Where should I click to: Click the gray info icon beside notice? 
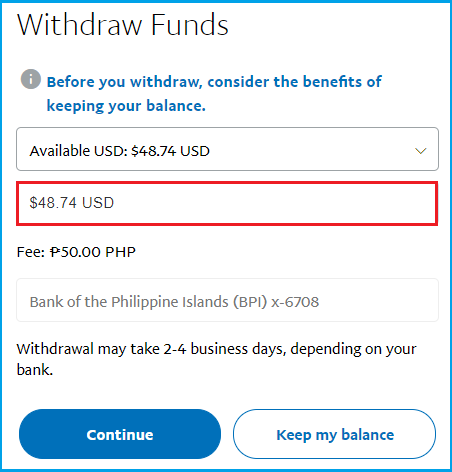coord(31,79)
